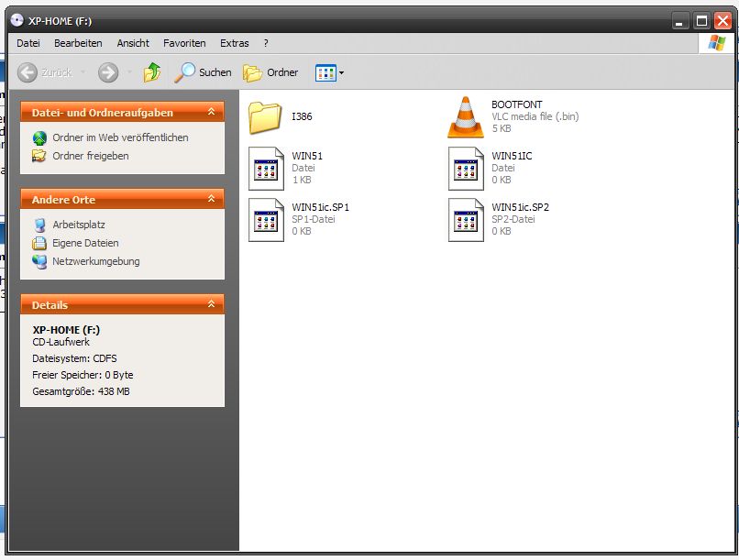Open the Forward history dropdown arrow
Image resolution: width=739 pixels, height=560 pixels.
click(128, 72)
